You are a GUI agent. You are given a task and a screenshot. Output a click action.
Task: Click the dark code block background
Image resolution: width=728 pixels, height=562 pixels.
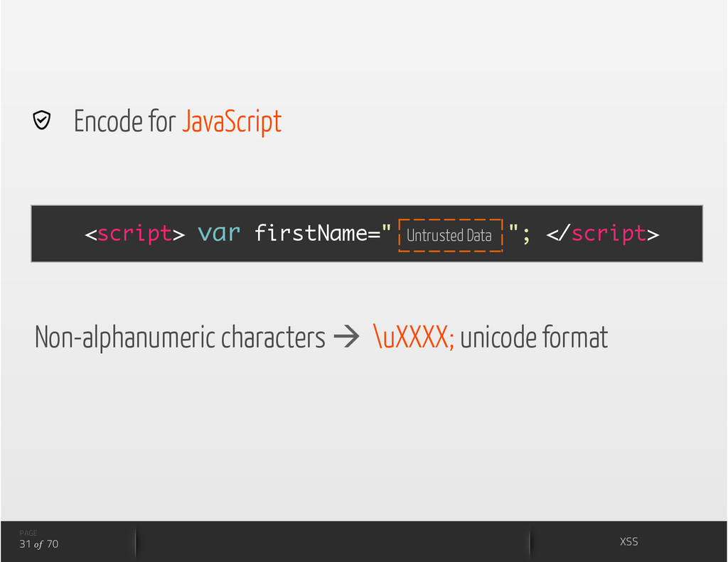pyautogui.click(x=367, y=234)
